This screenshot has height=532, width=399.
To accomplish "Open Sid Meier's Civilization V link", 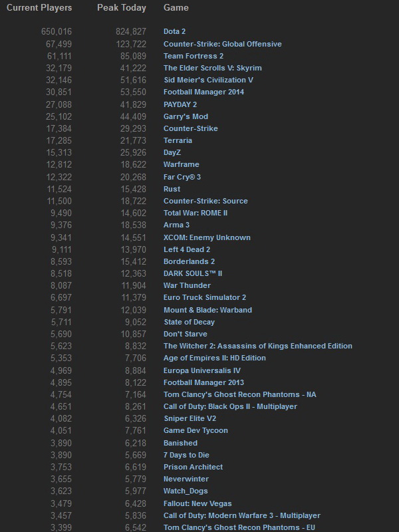I will 208,80.
